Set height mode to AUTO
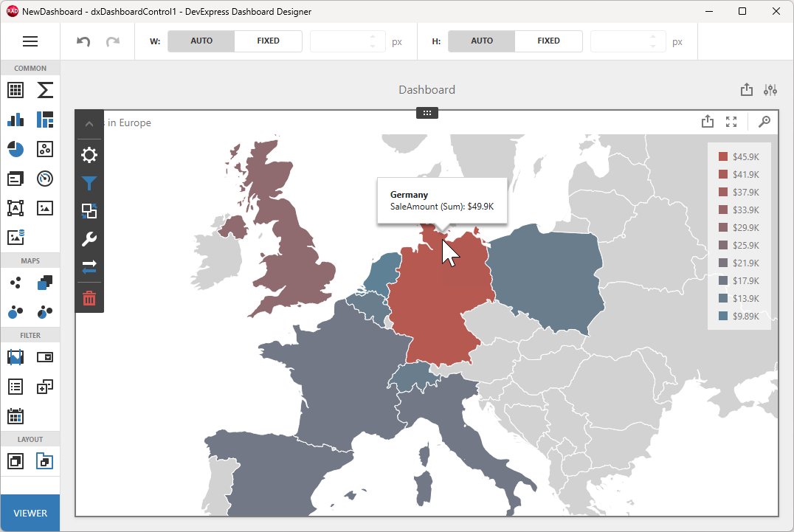 pos(482,41)
